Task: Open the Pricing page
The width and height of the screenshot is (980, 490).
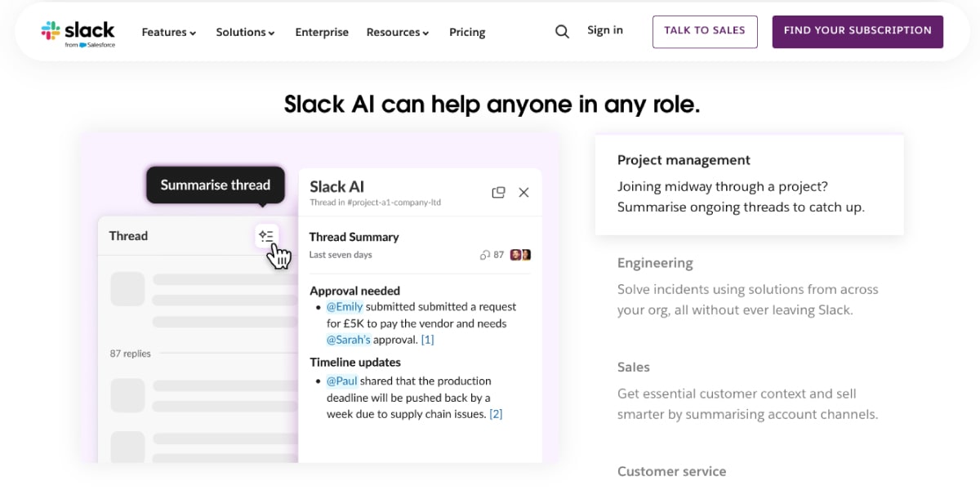Action: point(467,33)
